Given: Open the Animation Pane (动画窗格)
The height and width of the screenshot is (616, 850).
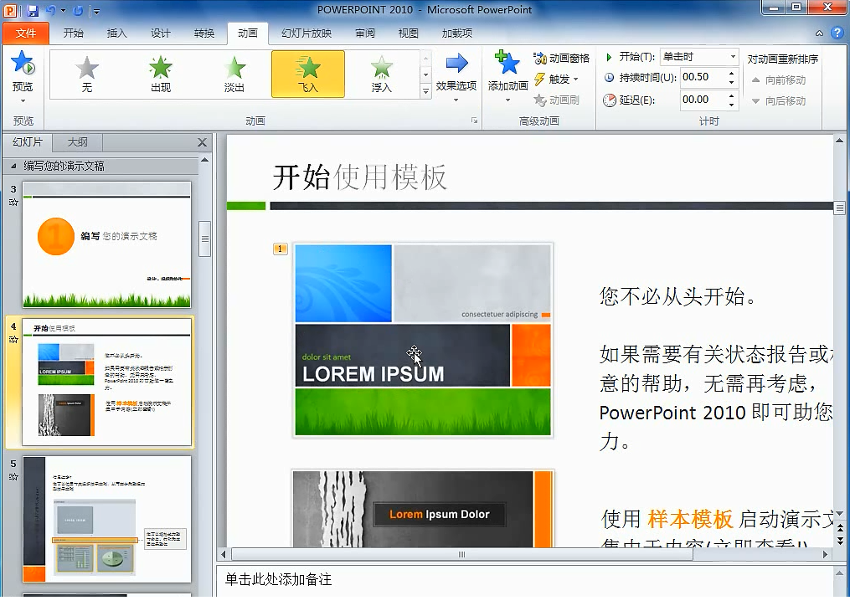Looking at the screenshot, I should [561, 58].
